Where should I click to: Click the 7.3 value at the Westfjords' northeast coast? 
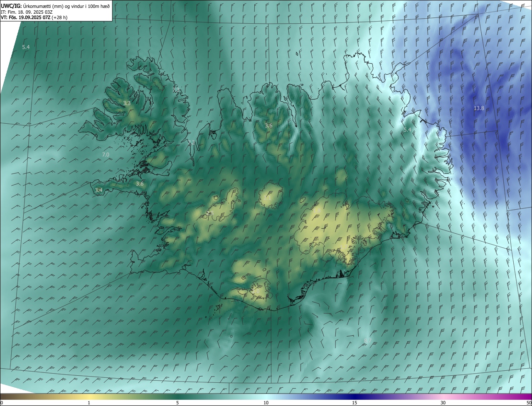(x=176, y=90)
